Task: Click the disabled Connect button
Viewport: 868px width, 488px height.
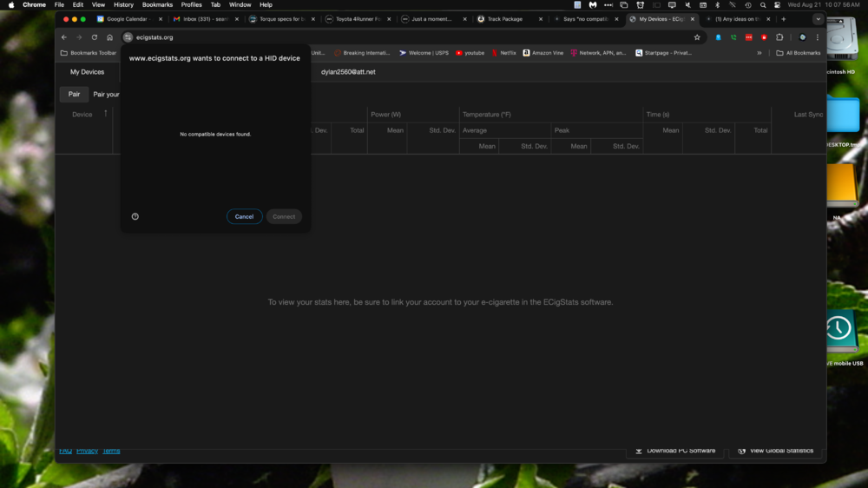Action: click(284, 216)
